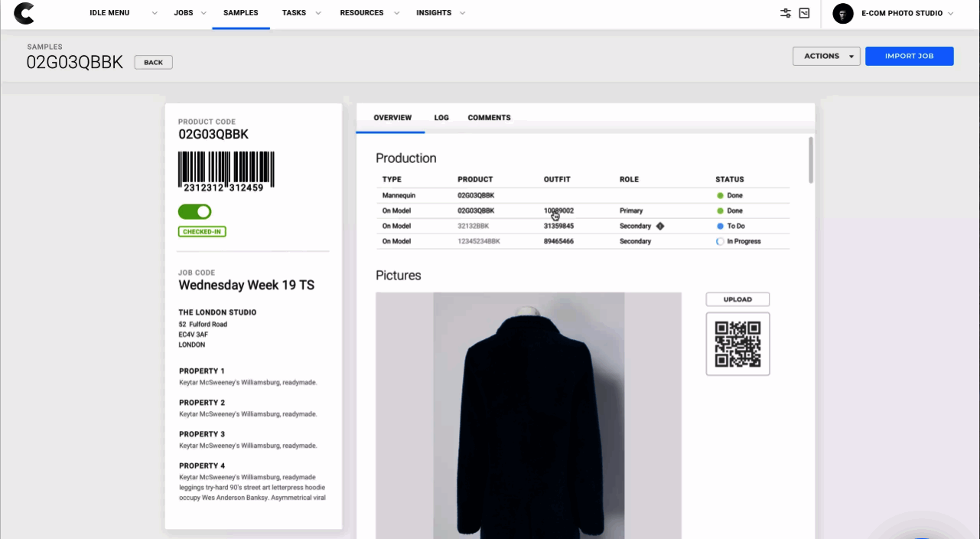Click the green Done status dot for Mannequin
This screenshot has height=539, width=980.
tap(720, 195)
